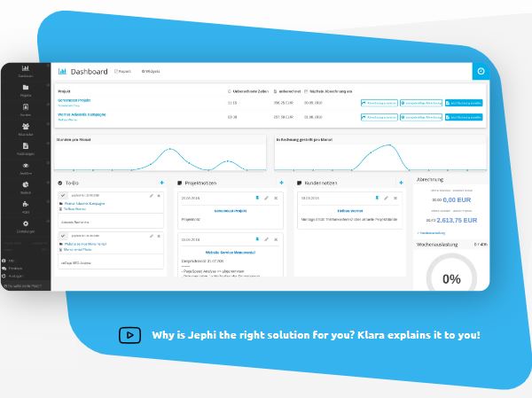
Task: Open the Dashboard bar-chart icon in sidebar
Action: [26, 68]
